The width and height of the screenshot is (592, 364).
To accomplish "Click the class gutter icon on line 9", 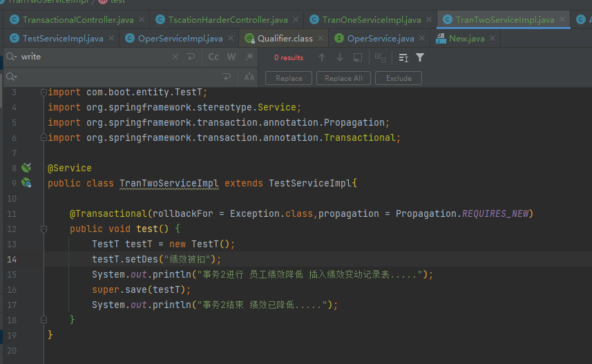I will tap(26, 183).
